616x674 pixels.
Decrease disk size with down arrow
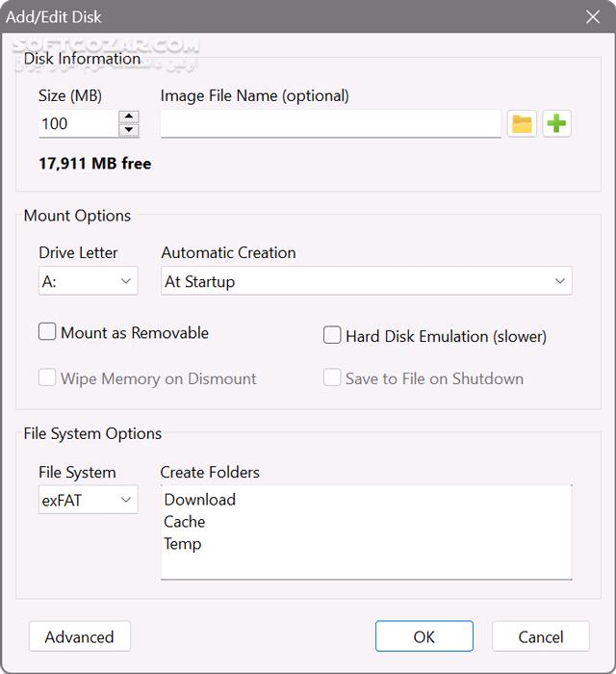click(x=128, y=130)
